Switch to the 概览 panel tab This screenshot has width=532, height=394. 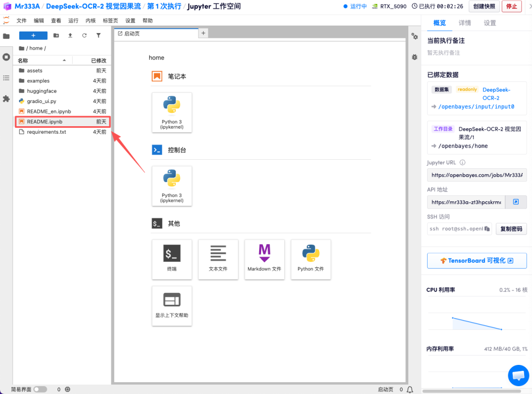(x=439, y=23)
